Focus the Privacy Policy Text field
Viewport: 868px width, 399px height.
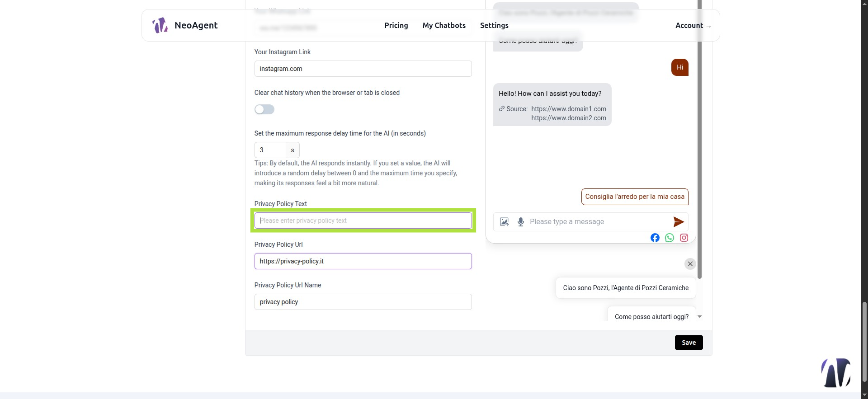[363, 221]
